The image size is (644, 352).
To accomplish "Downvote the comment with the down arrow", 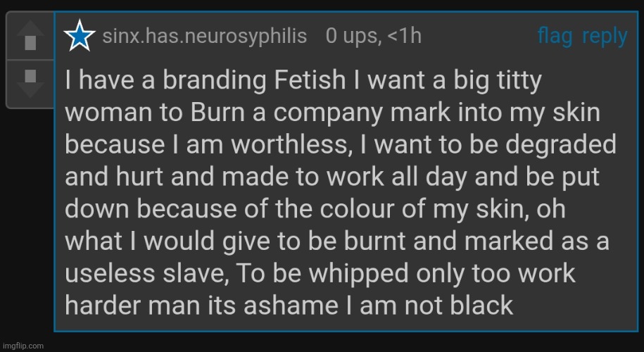I will (x=30, y=83).
